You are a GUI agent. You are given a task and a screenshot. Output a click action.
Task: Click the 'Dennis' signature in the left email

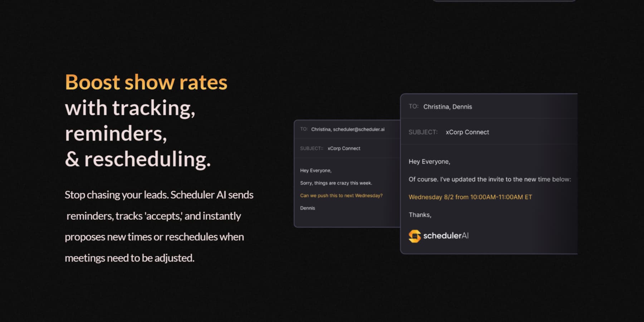coord(308,208)
